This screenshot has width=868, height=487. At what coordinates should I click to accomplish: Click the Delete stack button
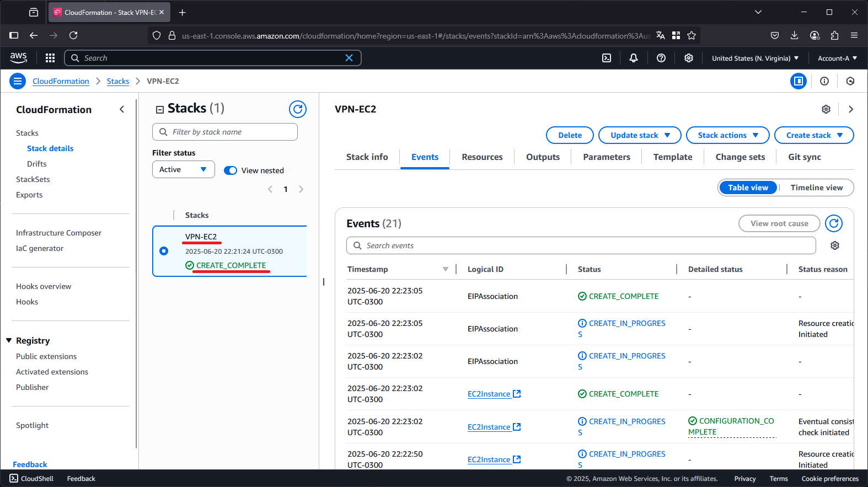[x=570, y=135]
